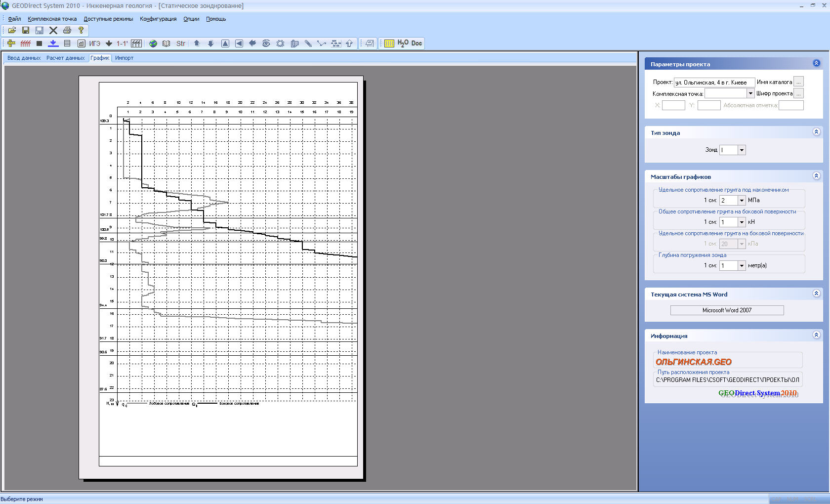Click the ИГЭ toolbar button
The image size is (830, 504).
tap(94, 43)
